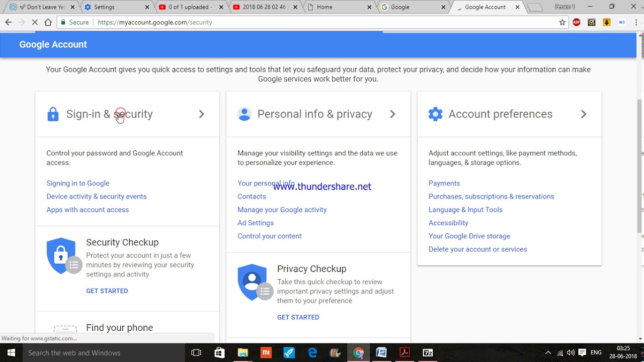
Task: Click the Search the web and Windows box
Action: (103, 353)
